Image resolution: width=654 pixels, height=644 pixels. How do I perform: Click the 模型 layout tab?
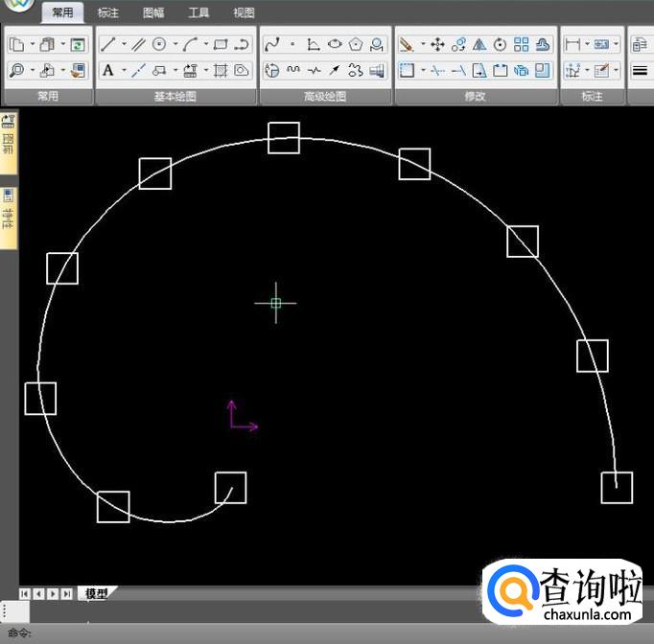tap(96, 594)
